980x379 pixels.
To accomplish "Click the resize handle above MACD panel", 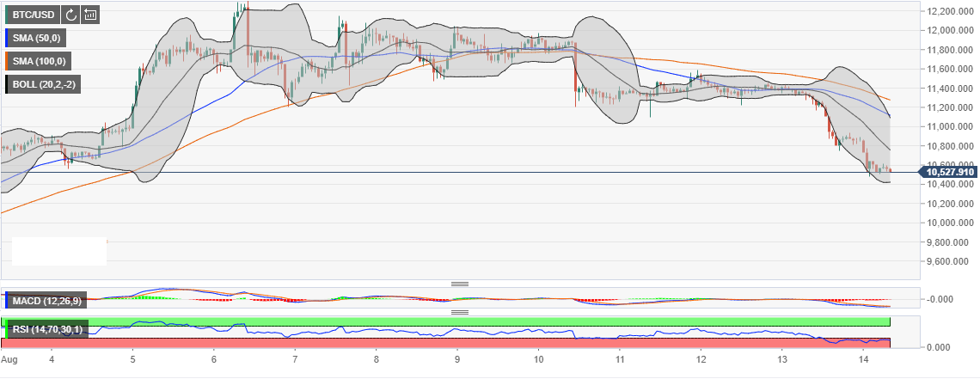I will coord(460,284).
